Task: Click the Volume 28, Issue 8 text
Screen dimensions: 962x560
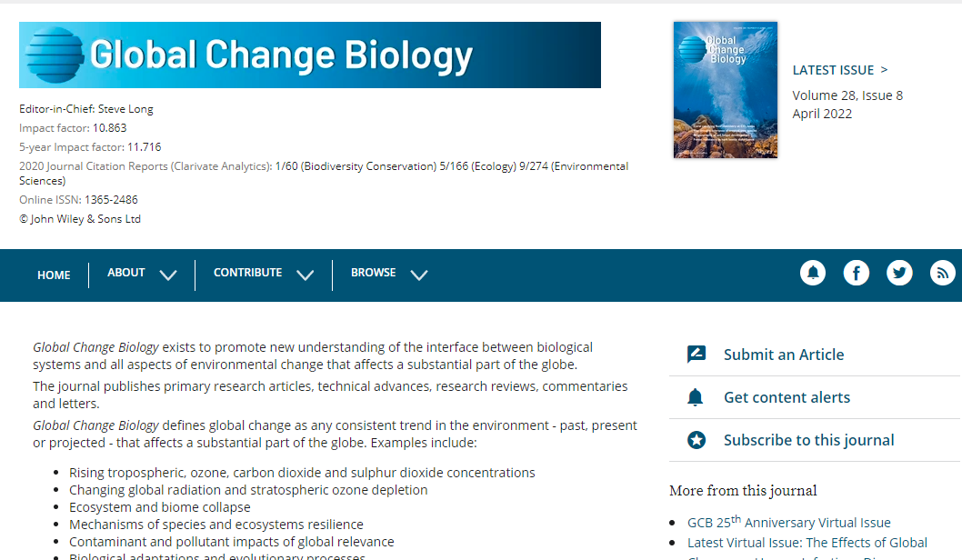Action: [x=847, y=95]
